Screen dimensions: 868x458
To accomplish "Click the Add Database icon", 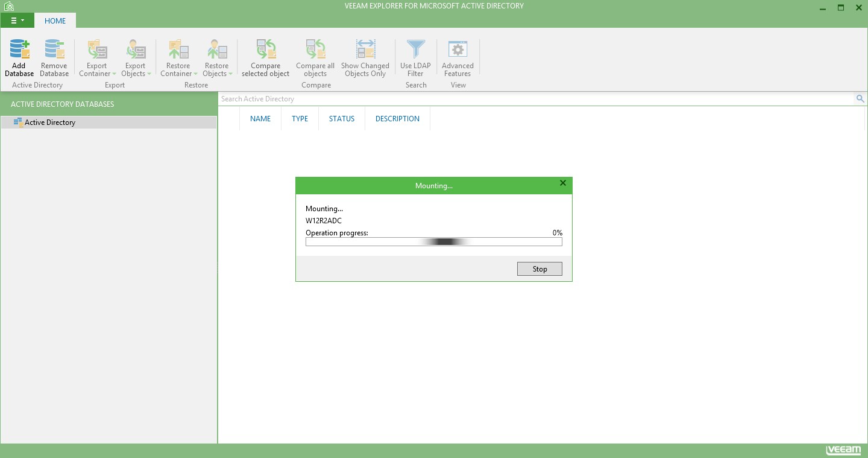I will tap(19, 49).
